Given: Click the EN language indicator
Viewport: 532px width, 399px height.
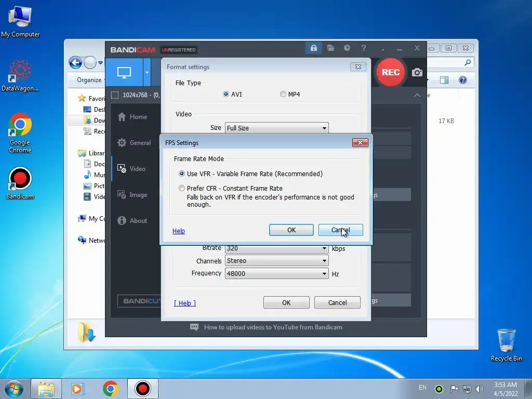Looking at the screenshot, I should [422, 388].
